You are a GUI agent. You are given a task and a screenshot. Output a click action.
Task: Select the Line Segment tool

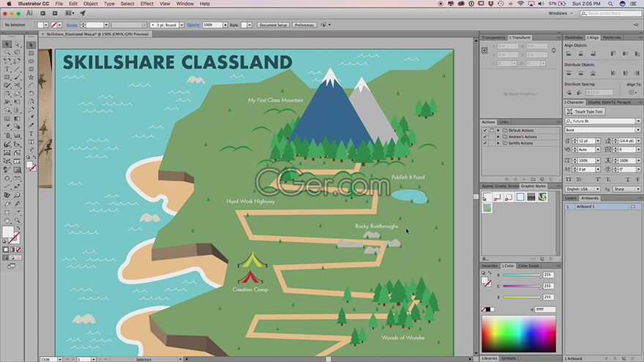pyautogui.click(x=18, y=69)
